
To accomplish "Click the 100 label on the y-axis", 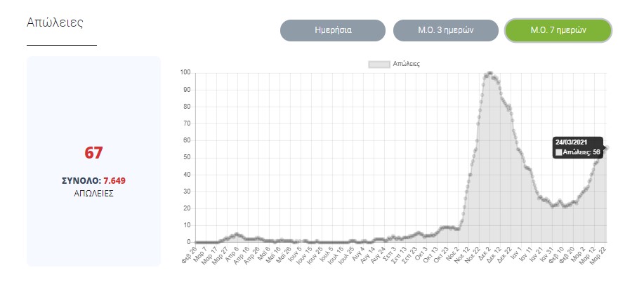I will tap(185, 72).
